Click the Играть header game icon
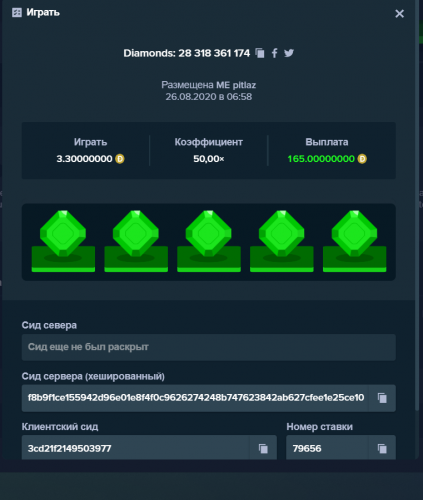This screenshot has height=500, width=423. click(17, 13)
